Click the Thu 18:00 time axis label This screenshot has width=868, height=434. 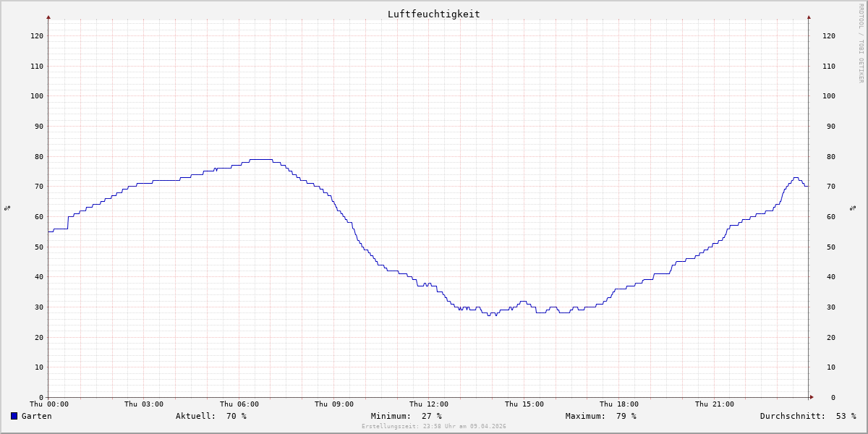619,404
